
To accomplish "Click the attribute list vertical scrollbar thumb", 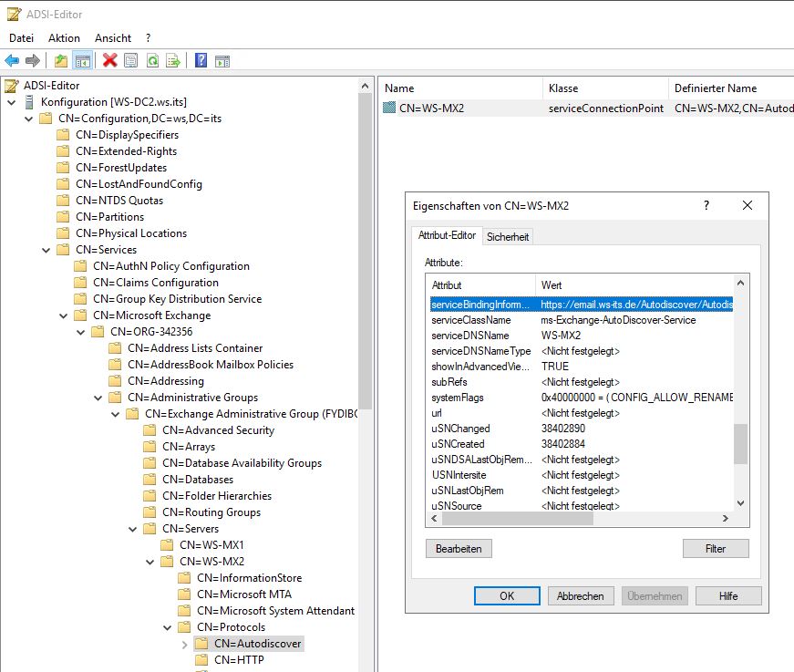I will [740, 444].
